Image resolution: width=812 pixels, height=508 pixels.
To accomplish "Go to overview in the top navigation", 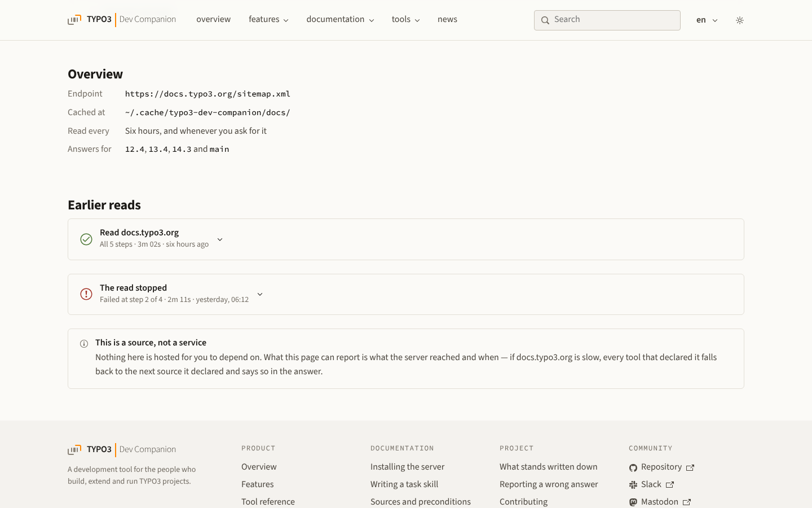I will click(213, 20).
